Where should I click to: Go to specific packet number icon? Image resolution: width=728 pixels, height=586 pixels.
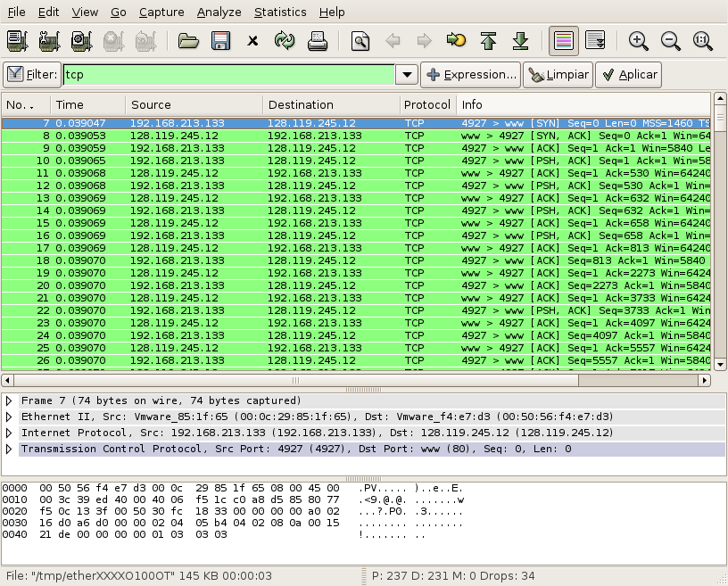pyautogui.click(x=457, y=41)
